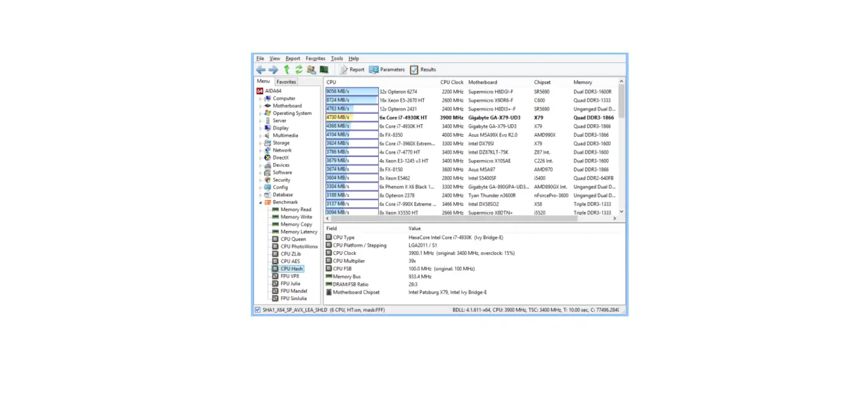Expand the Computer node arrow
This screenshot has height=409, width=868.
tap(261, 99)
